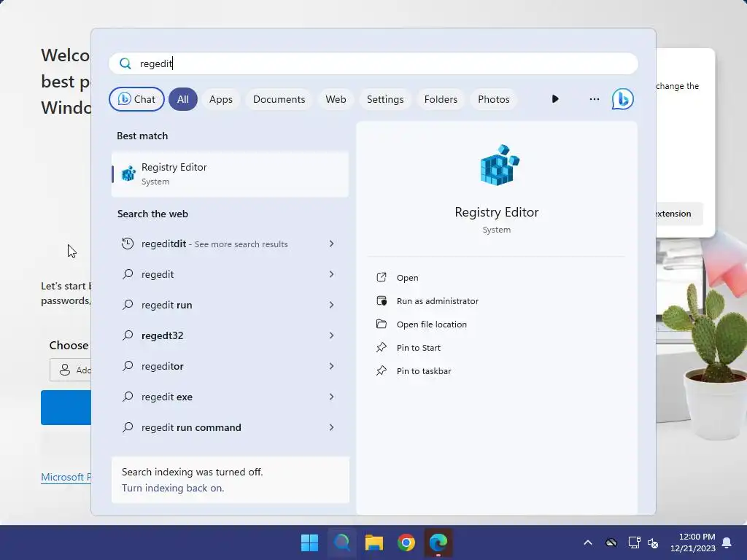Choose Open file location
The image size is (747, 560).
click(432, 324)
